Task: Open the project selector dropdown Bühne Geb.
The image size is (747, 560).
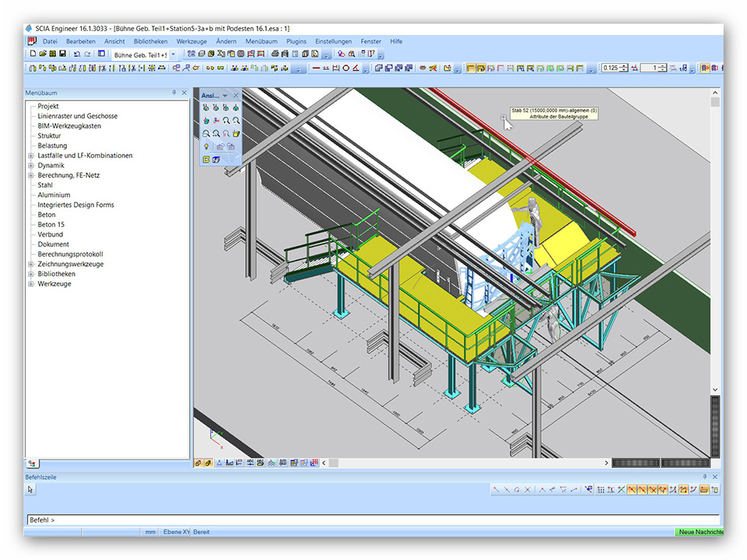Action: (x=173, y=54)
